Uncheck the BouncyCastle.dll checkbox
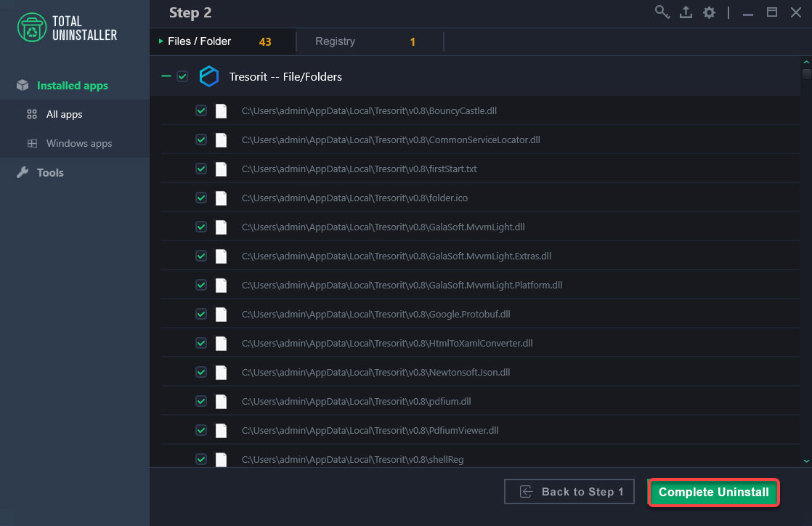Screen dimensions: 812x526 [x=201, y=110]
